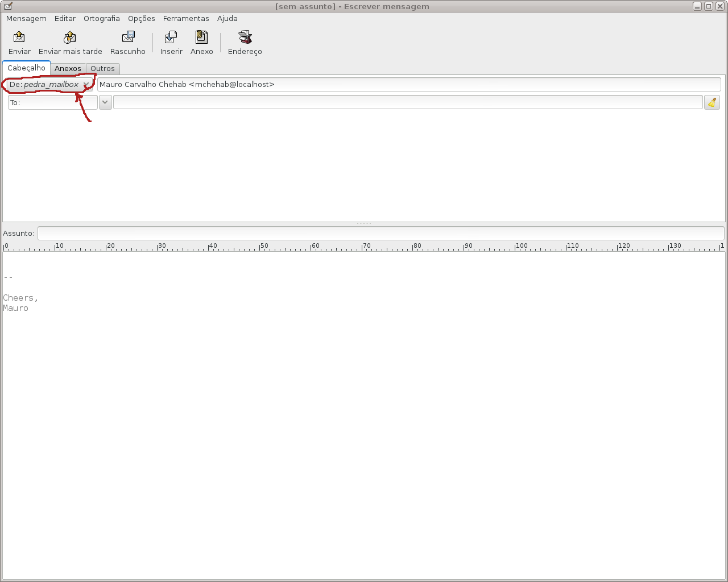Click the Enviar mais tarde icon
The image size is (728, 582).
(x=70, y=38)
